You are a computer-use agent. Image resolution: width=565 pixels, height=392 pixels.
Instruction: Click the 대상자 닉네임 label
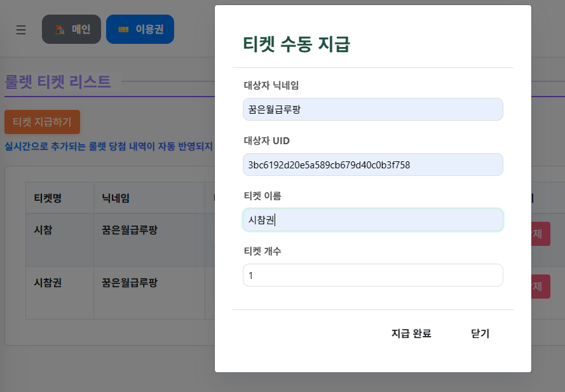coord(271,85)
